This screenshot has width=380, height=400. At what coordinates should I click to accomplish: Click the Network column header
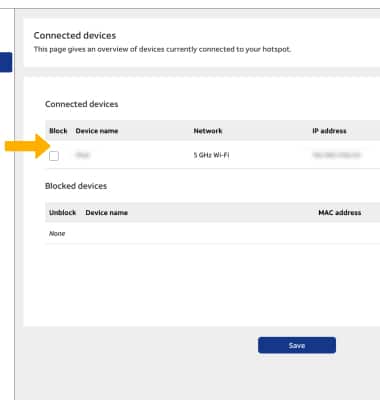click(208, 131)
